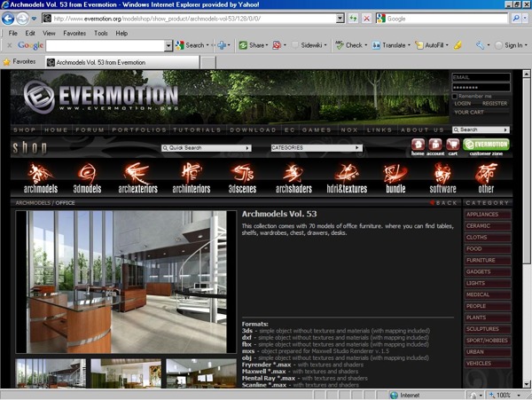Click the REGISTER link
This screenshot has width=532, height=400.
[495, 103]
